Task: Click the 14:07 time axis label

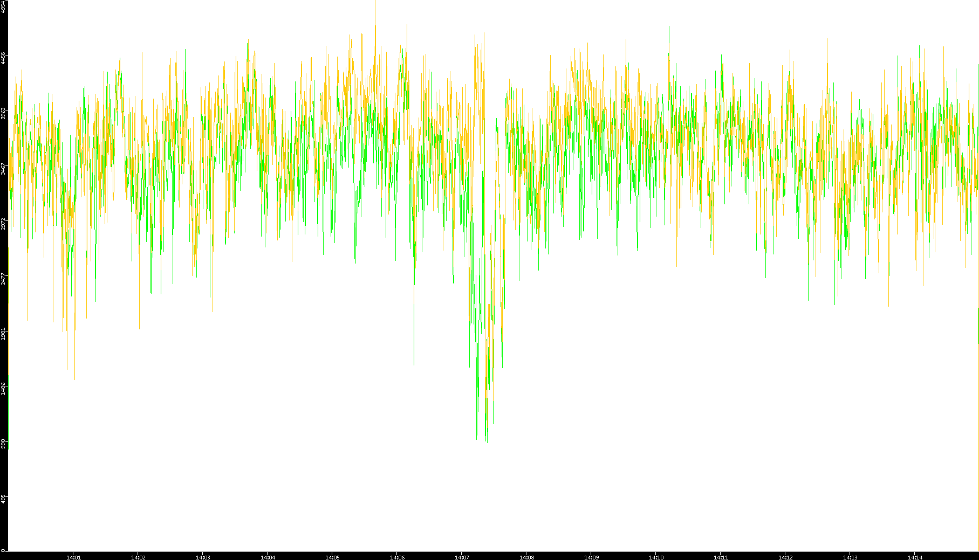Action: pyautogui.click(x=462, y=557)
